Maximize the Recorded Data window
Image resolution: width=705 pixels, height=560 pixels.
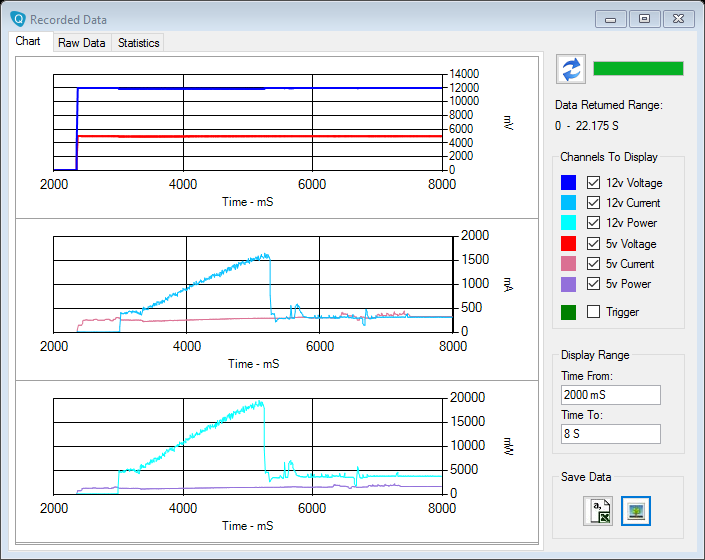[x=645, y=19]
